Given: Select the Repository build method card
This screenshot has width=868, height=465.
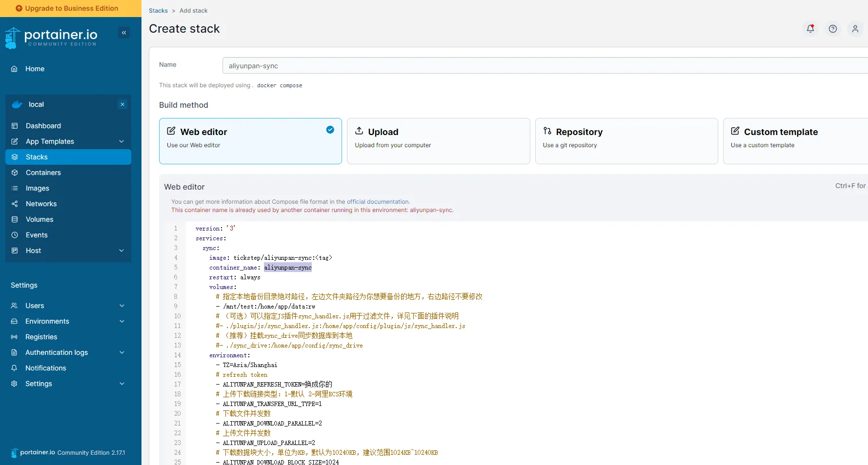Looking at the screenshot, I should 626,141.
